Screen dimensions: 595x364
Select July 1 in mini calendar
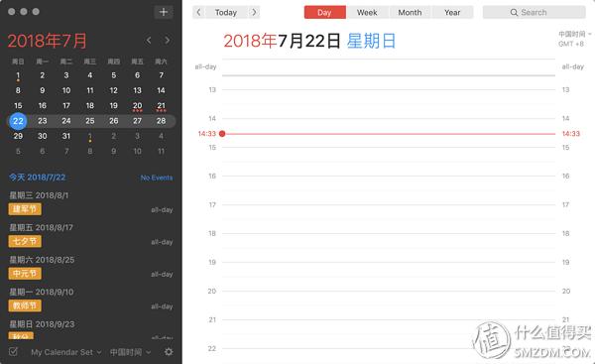click(18, 75)
